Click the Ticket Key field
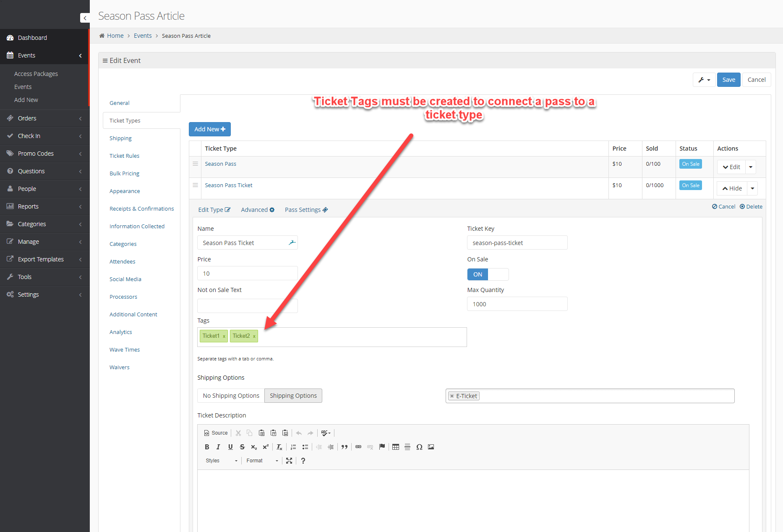This screenshot has height=532, width=783. click(517, 243)
